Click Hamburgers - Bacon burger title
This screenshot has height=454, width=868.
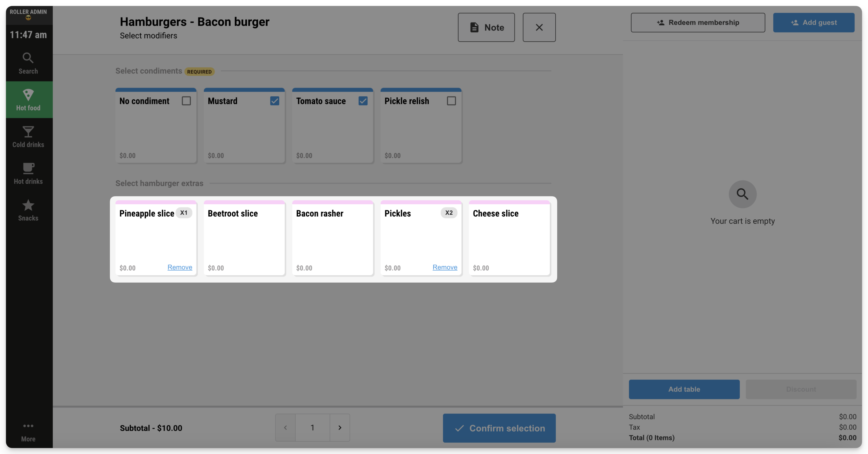(x=194, y=21)
